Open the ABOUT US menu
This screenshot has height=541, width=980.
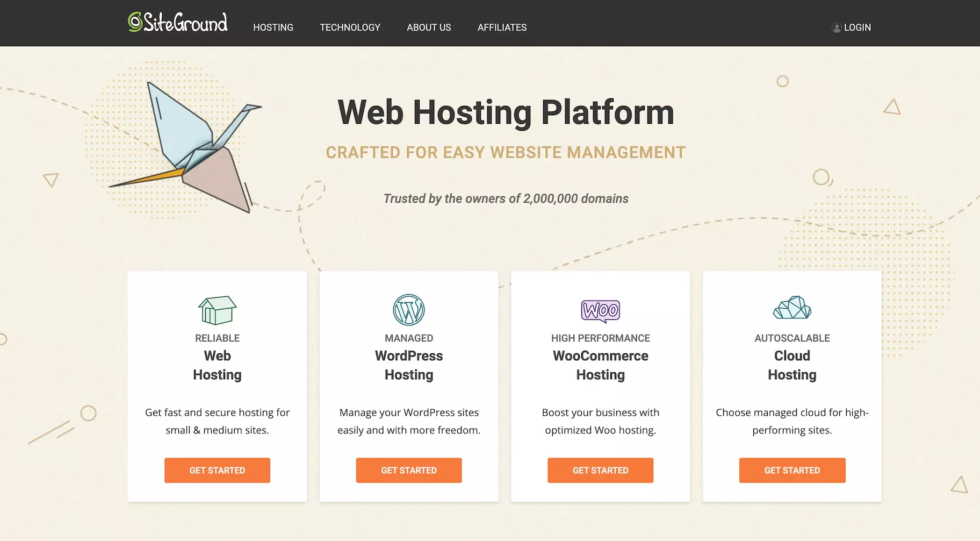click(429, 27)
